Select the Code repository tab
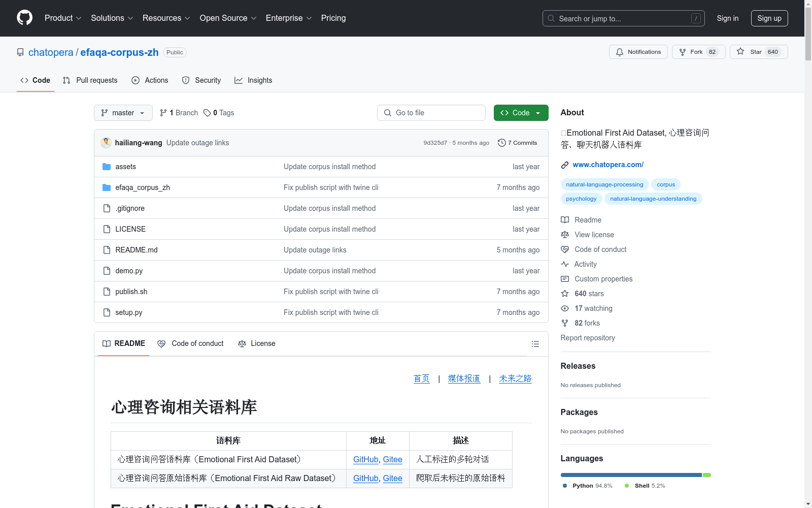This screenshot has width=812, height=508. [x=35, y=80]
